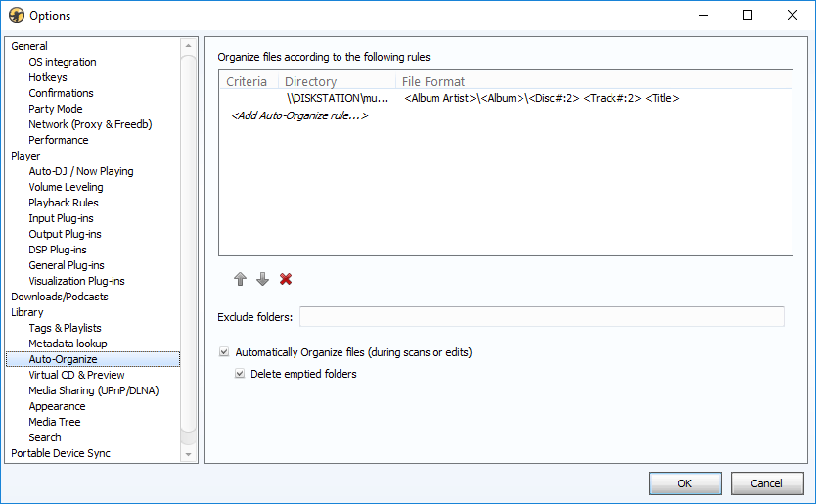The height and width of the screenshot is (504, 816).
Task: Open Media Sharing (UPnP/DLNA) page
Action: click(93, 390)
